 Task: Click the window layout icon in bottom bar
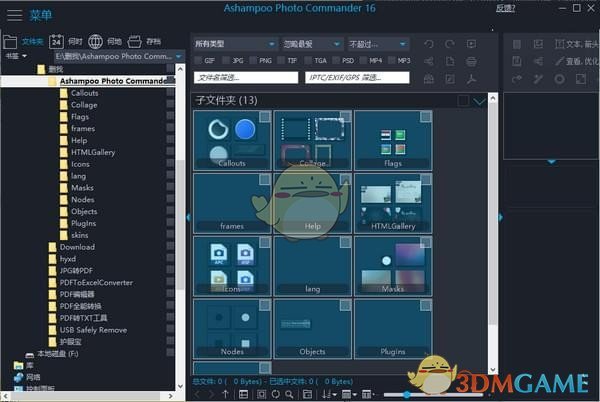coord(307,394)
